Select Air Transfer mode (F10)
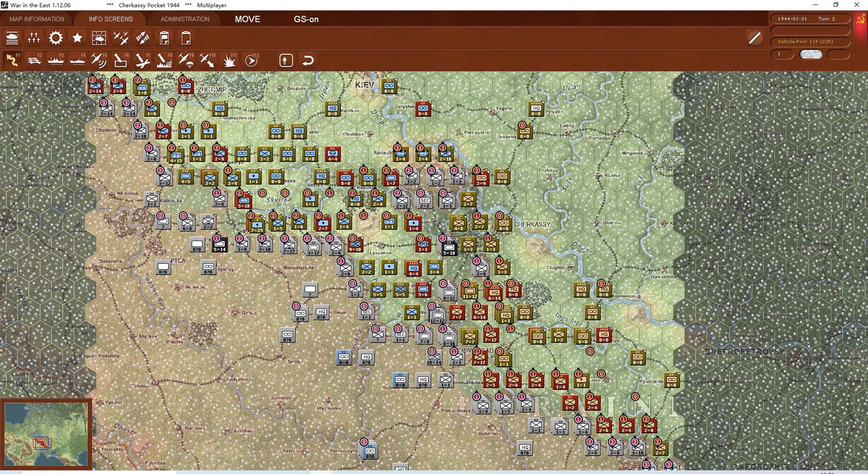This screenshot has height=474, width=868. (208, 60)
